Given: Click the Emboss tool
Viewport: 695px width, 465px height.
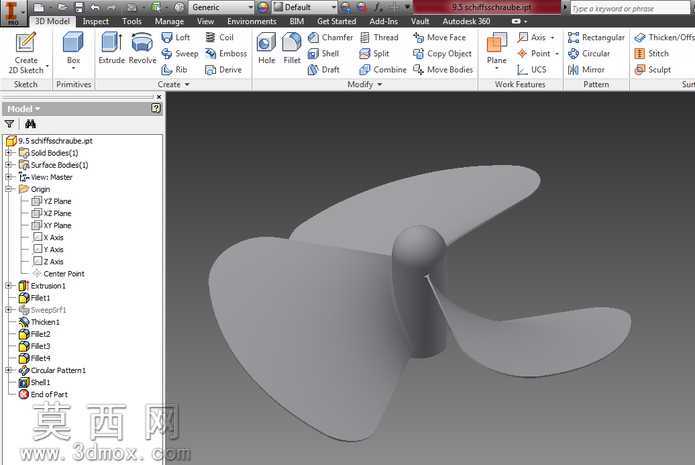Looking at the screenshot, I should (x=226, y=54).
